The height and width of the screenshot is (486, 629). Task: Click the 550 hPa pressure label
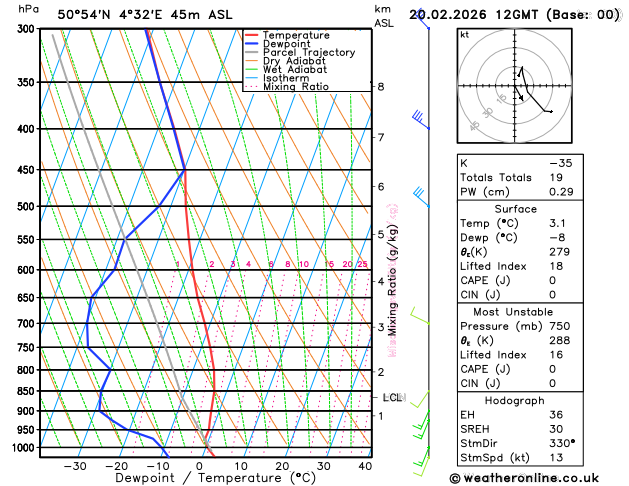(x=28, y=240)
